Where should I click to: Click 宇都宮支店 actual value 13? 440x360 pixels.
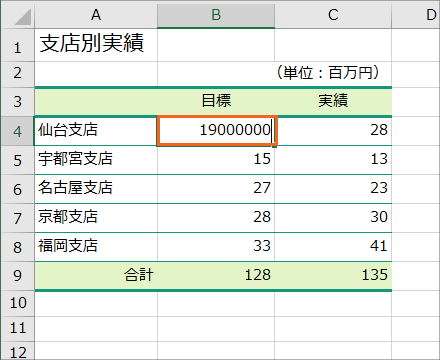[333, 160]
